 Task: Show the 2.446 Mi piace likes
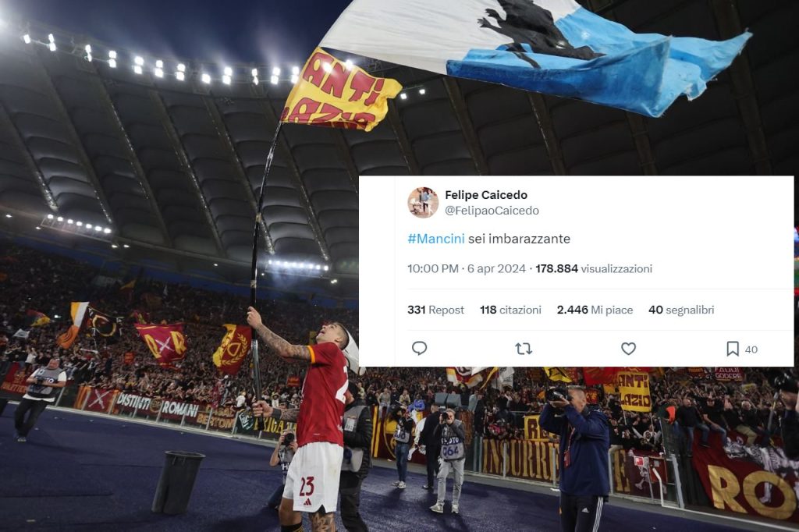point(595,310)
